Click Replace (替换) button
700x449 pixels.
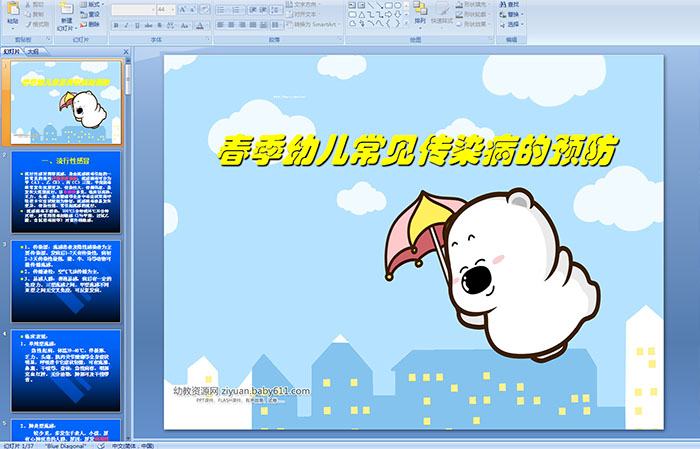(511, 14)
